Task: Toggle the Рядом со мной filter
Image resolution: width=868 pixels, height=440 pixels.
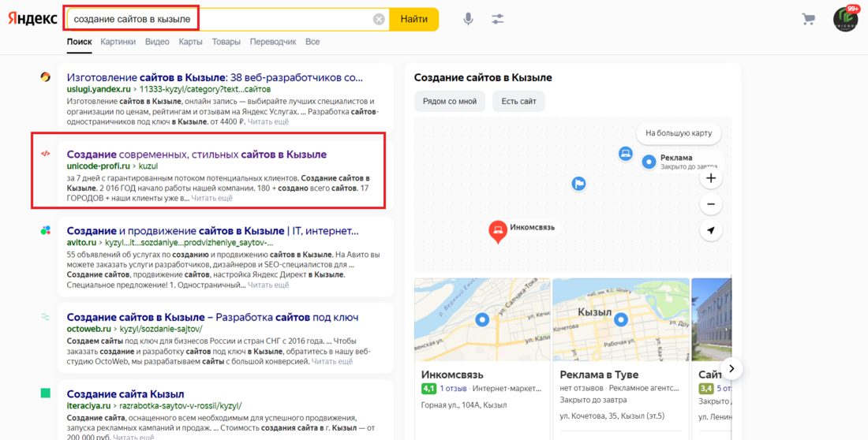Action: (x=450, y=101)
